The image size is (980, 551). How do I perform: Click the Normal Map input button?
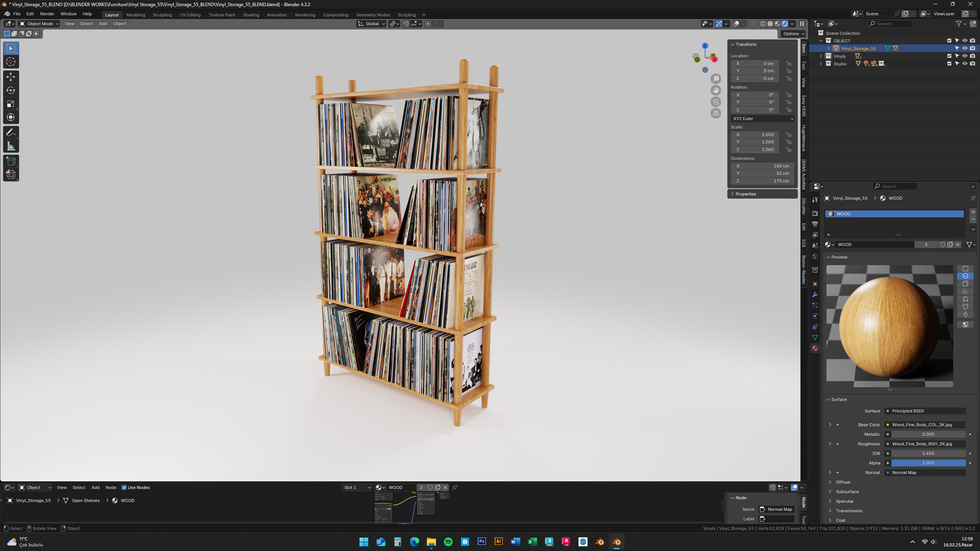coord(925,473)
